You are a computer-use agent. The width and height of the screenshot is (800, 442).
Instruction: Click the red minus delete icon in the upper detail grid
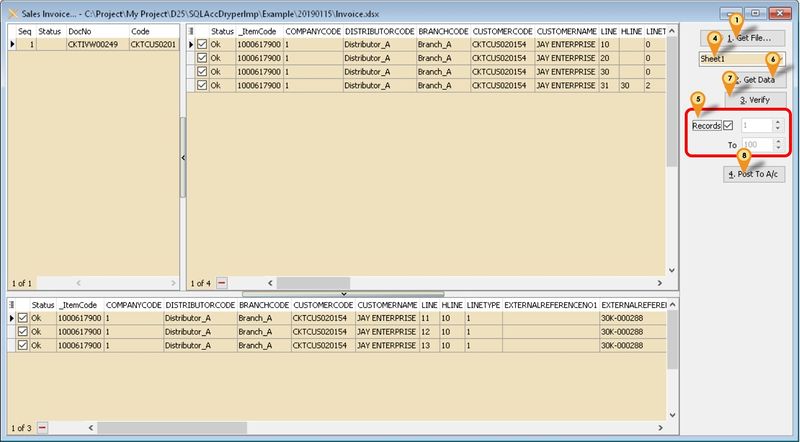click(221, 284)
